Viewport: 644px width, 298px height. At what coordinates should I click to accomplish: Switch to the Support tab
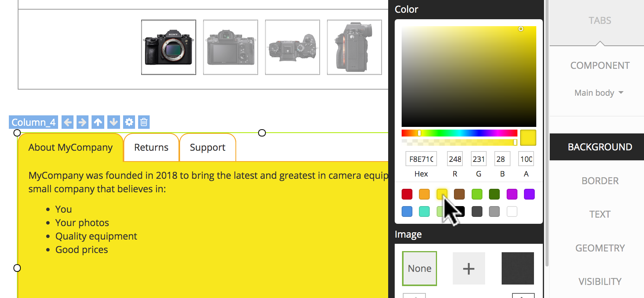pyautogui.click(x=207, y=148)
